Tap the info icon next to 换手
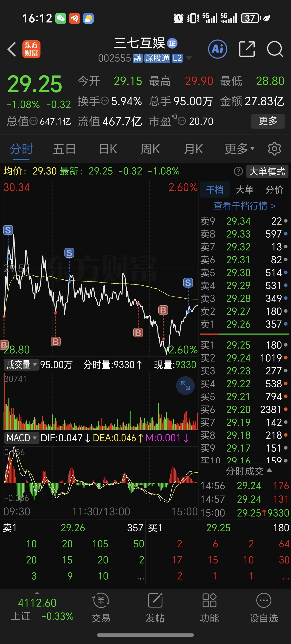 (x=104, y=101)
